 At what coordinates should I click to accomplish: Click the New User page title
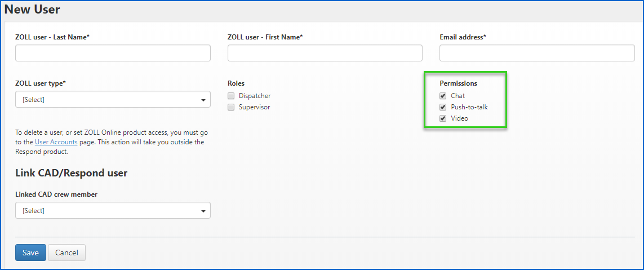point(32,10)
